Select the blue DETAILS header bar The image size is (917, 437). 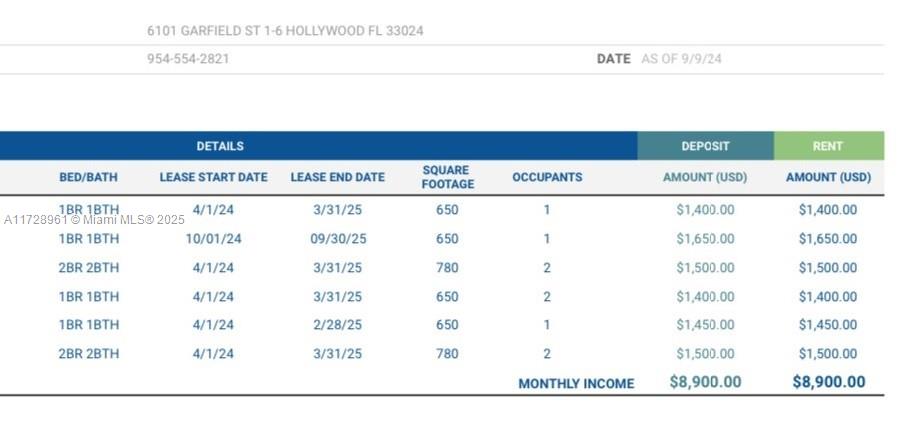tap(219, 146)
